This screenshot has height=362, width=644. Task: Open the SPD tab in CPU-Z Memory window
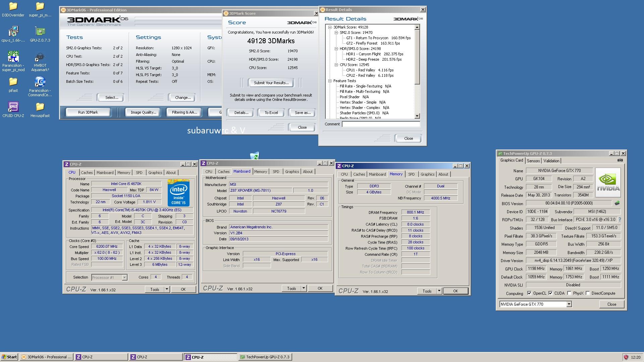pos(411,174)
